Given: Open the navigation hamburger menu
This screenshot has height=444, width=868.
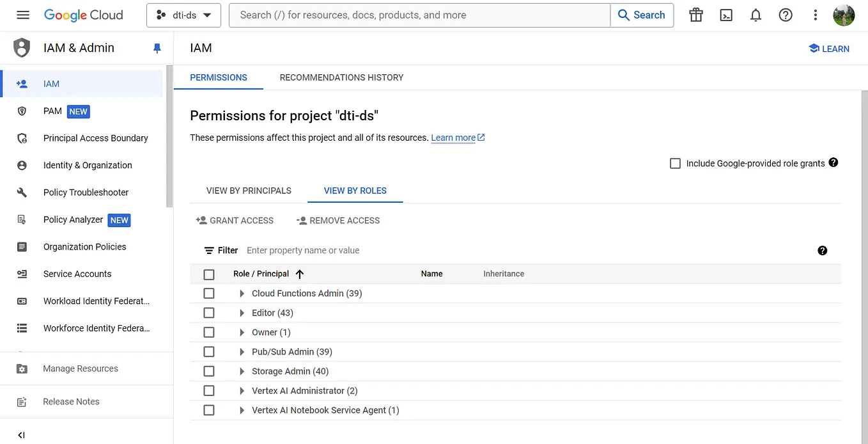Looking at the screenshot, I should pos(24,15).
